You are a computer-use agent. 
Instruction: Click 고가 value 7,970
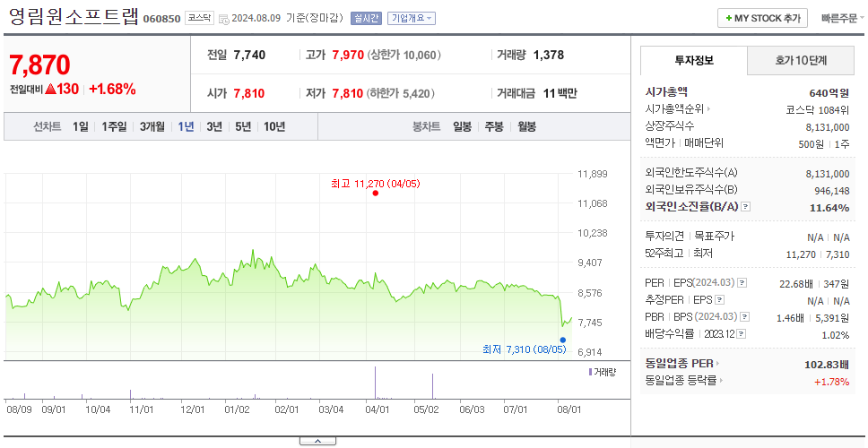(348, 55)
